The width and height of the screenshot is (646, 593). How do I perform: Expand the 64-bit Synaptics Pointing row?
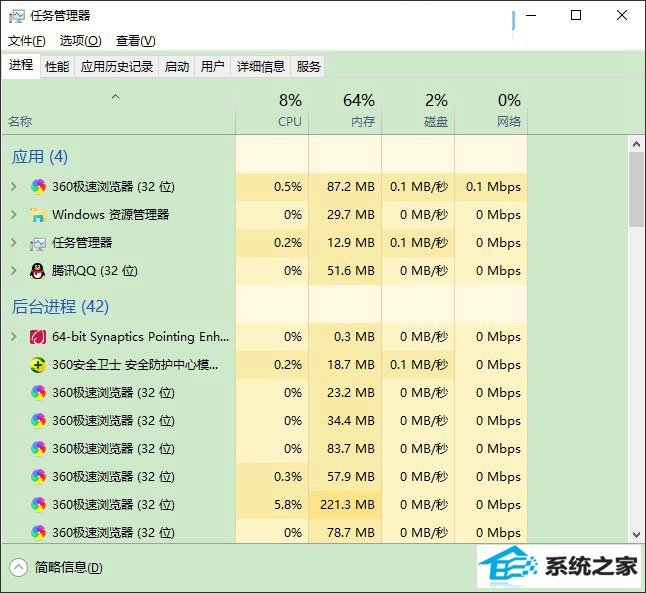point(14,337)
